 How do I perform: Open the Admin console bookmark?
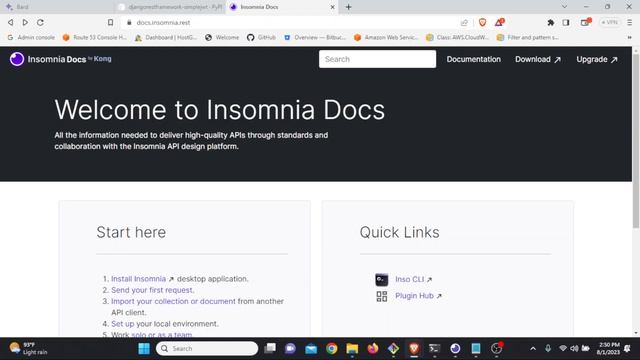pos(31,37)
